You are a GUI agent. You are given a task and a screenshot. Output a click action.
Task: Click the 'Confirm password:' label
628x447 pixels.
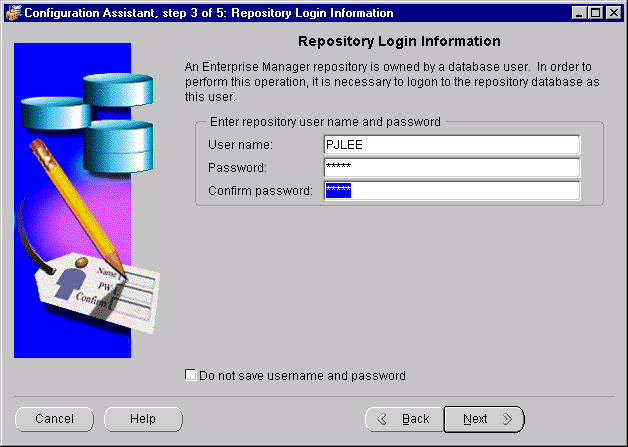260,190
